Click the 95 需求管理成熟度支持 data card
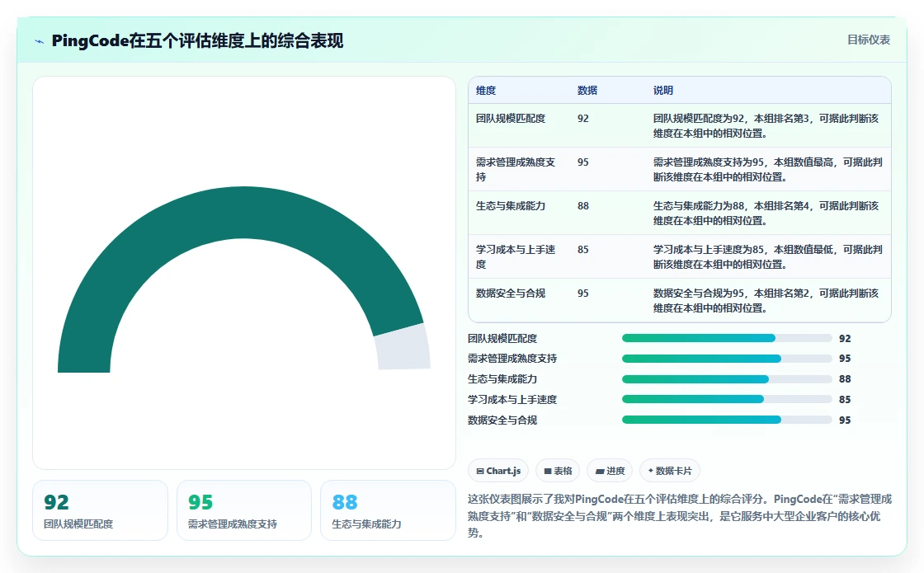The image size is (924, 573). [244, 510]
